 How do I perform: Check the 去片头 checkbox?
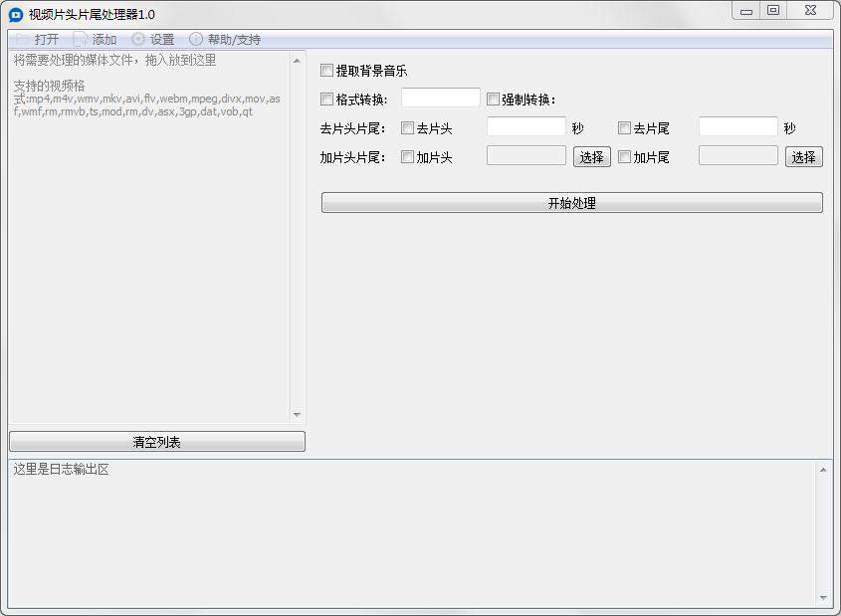(x=406, y=127)
